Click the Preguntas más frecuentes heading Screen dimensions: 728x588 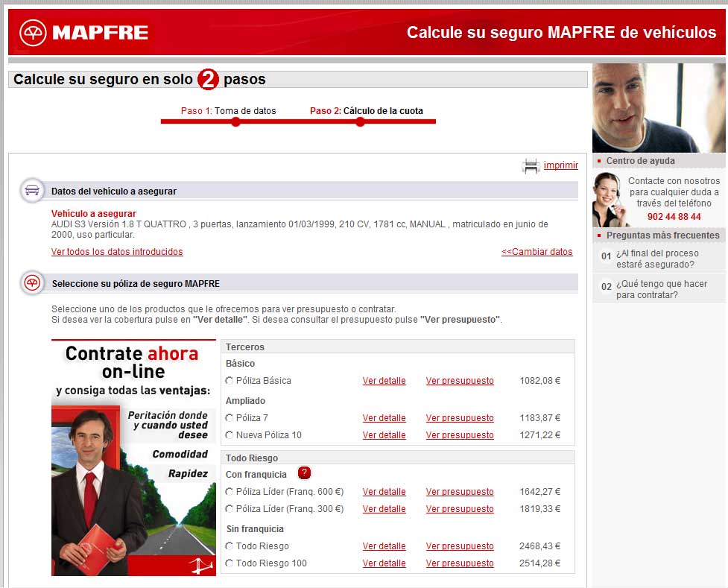[x=663, y=235]
